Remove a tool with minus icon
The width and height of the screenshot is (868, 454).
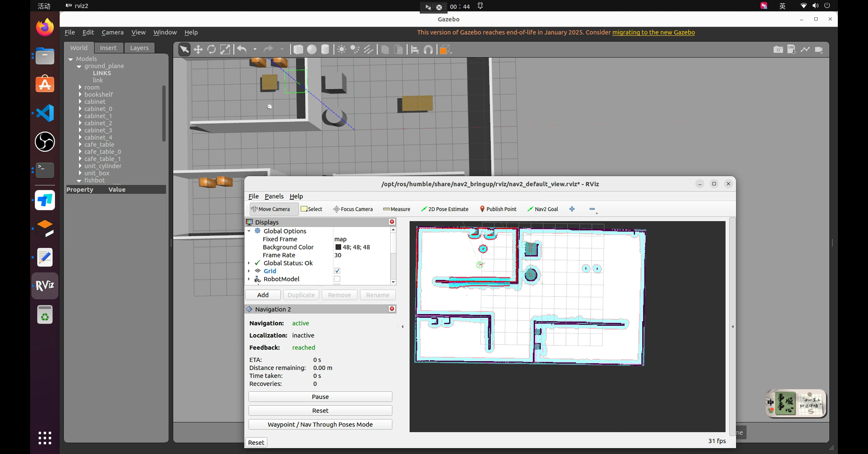[x=592, y=209]
